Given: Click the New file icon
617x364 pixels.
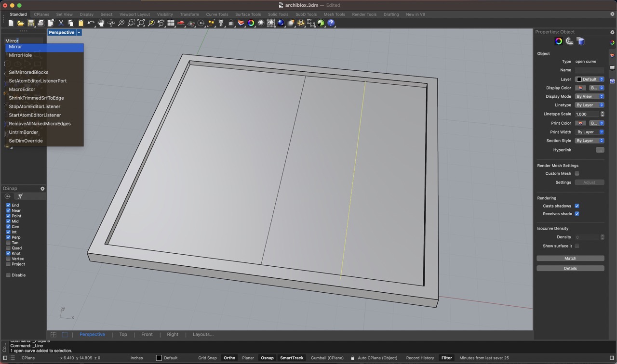Looking at the screenshot, I should click(11, 23).
